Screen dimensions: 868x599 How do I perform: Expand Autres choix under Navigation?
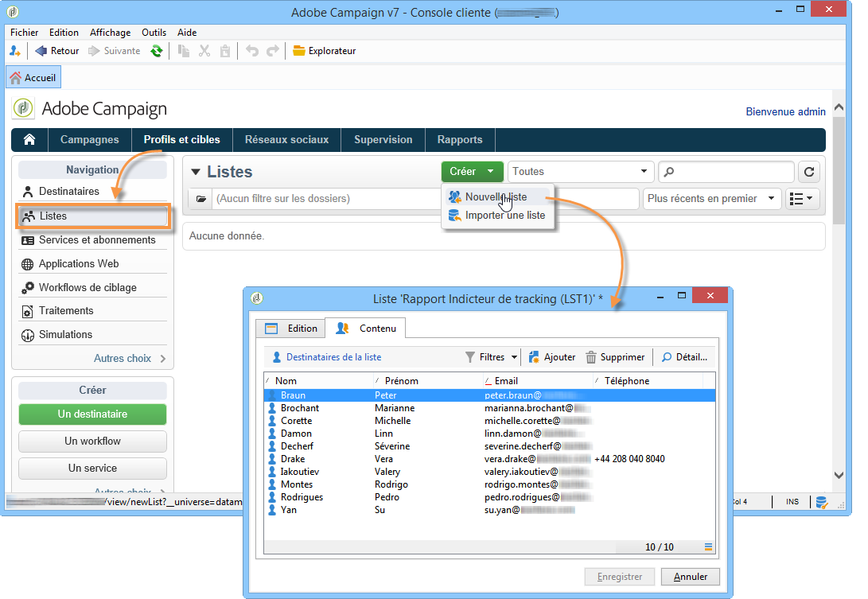(x=130, y=358)
